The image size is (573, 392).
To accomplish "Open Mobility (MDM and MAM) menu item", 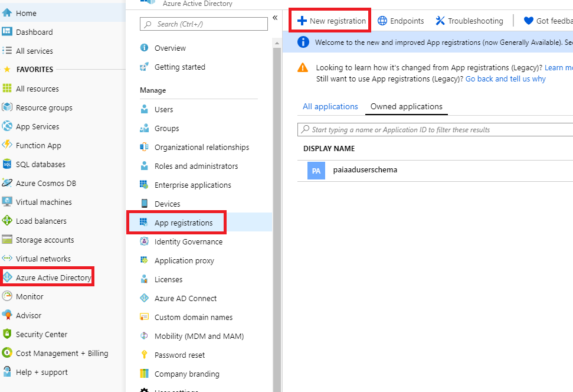I will pyautogui.click(x=199, y=336).
